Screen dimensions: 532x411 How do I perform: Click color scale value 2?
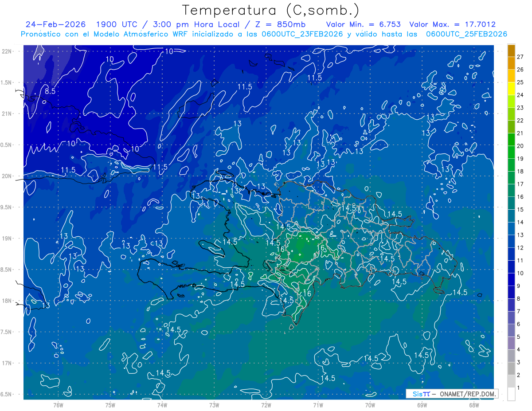point(519,375)
